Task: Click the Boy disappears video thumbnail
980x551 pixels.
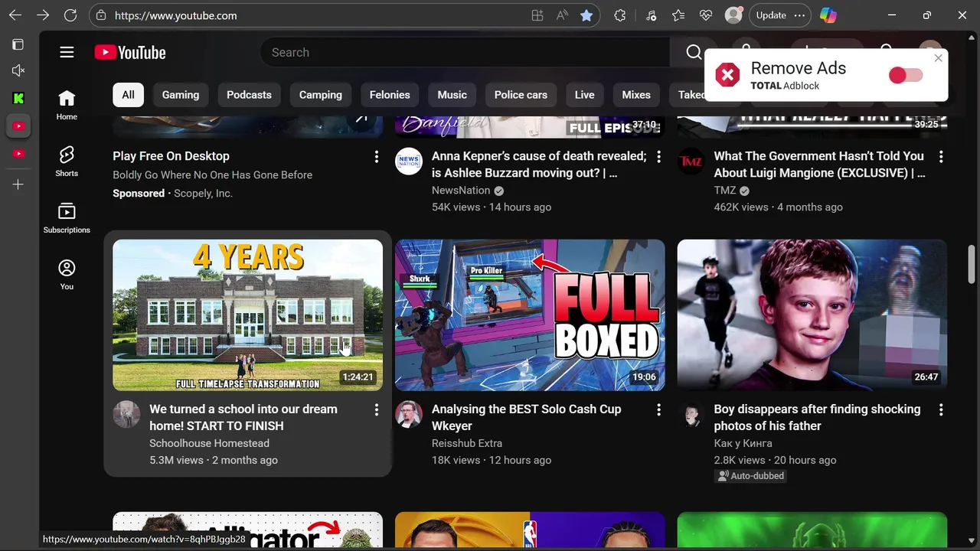Action: (x=812, y=315)
